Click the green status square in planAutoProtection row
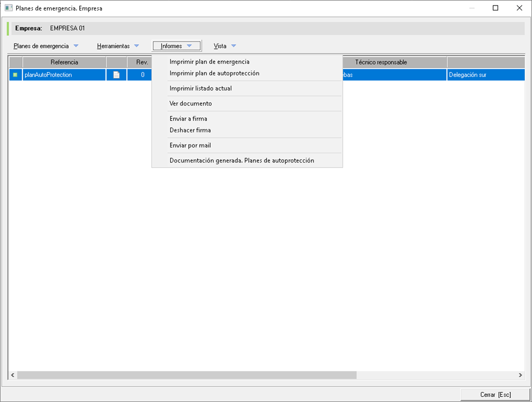532x402 pixels. coord(15,75)
